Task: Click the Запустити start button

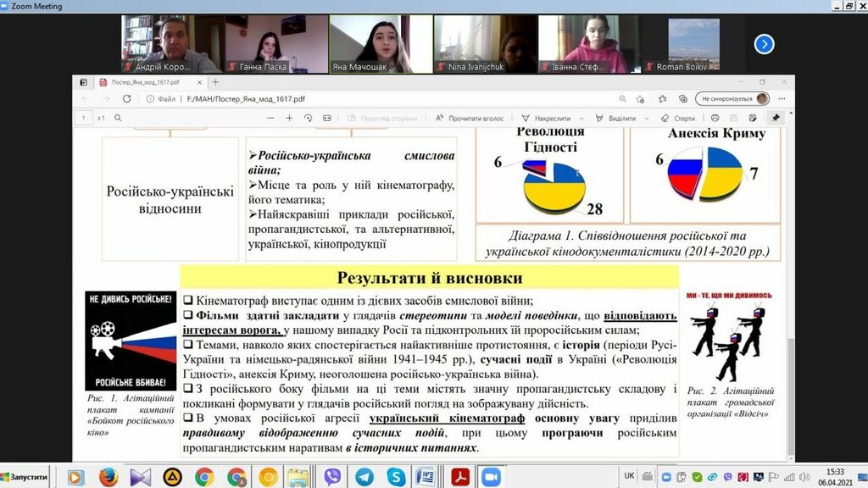Action: [24, 477]
